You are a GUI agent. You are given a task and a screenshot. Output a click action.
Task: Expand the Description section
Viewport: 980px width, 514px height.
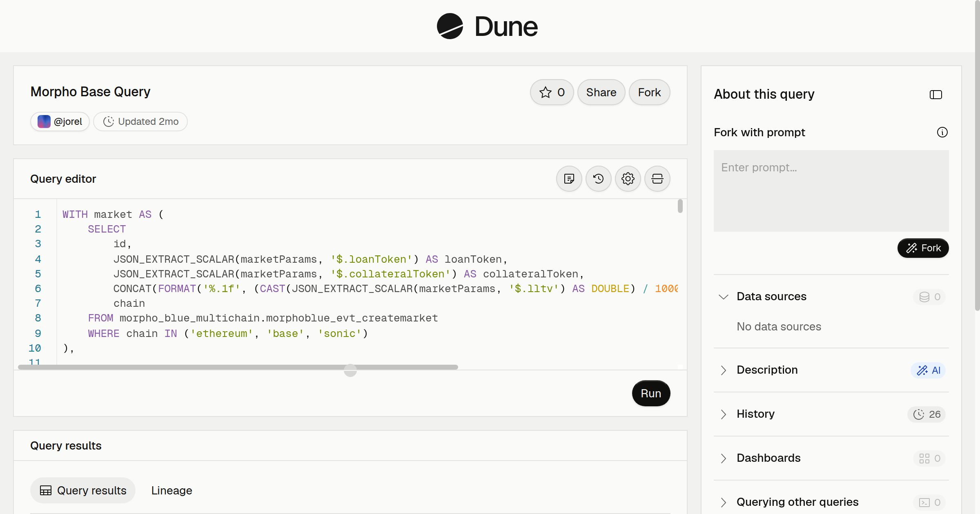(723, 370)
